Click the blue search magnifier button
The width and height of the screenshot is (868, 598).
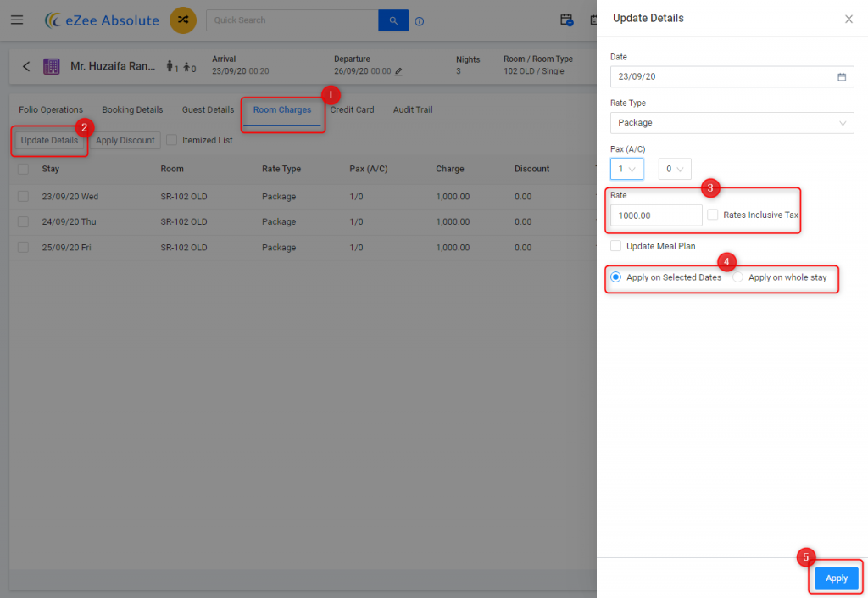tap(393, 20)
